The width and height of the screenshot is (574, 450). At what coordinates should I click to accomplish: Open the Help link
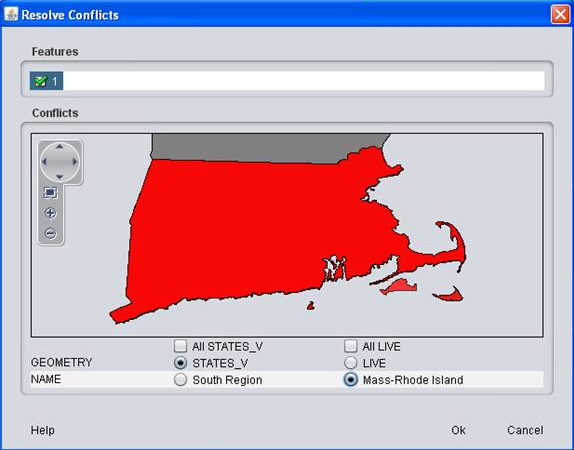(x=42, y=430)
